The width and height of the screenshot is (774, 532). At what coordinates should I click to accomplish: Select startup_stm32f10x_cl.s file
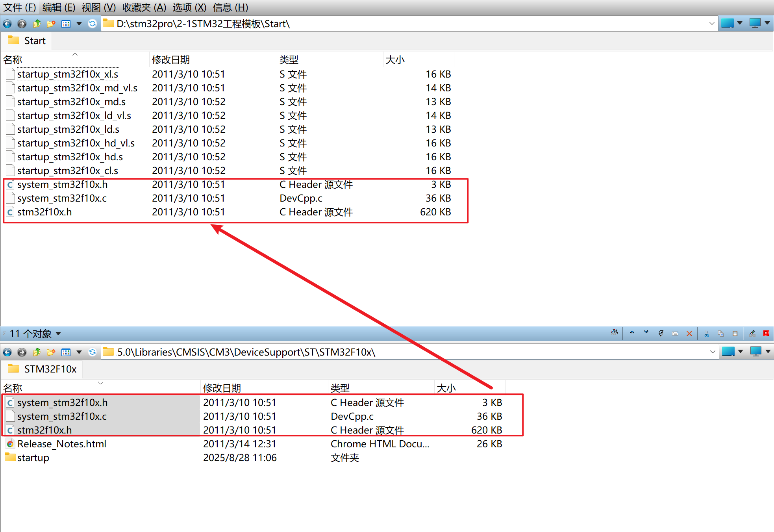click(68, 171)
